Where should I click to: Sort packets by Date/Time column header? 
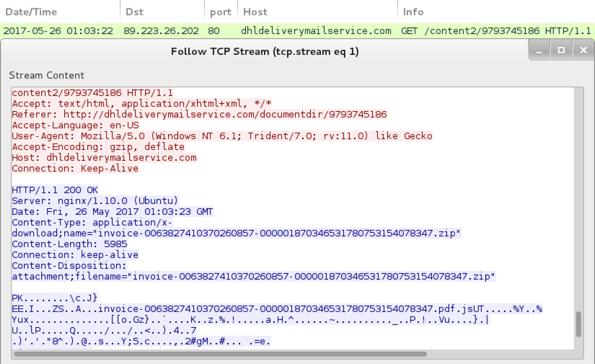[60, 12]
